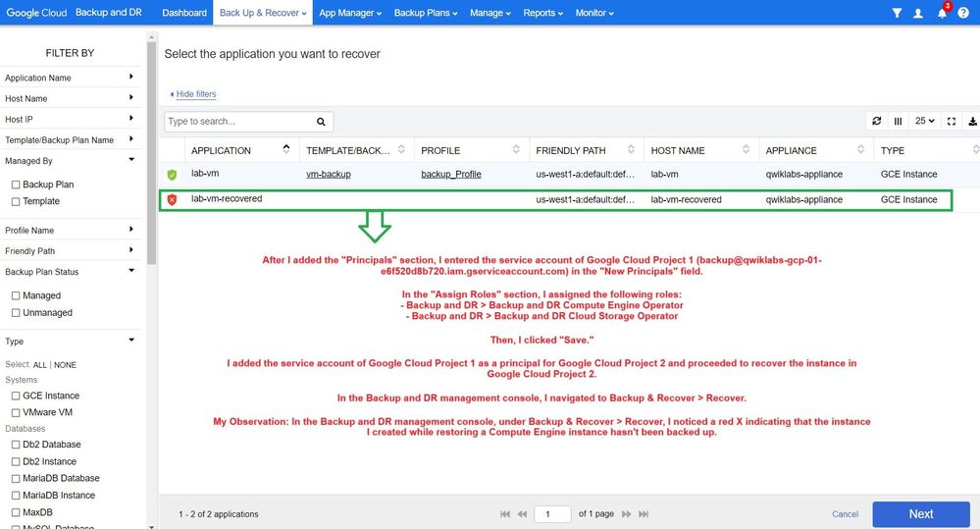Image resolution: width=980 pixels, height=529 pixels.
Task: Check the Managed status checkbox
Action: (x=16, y=295)
